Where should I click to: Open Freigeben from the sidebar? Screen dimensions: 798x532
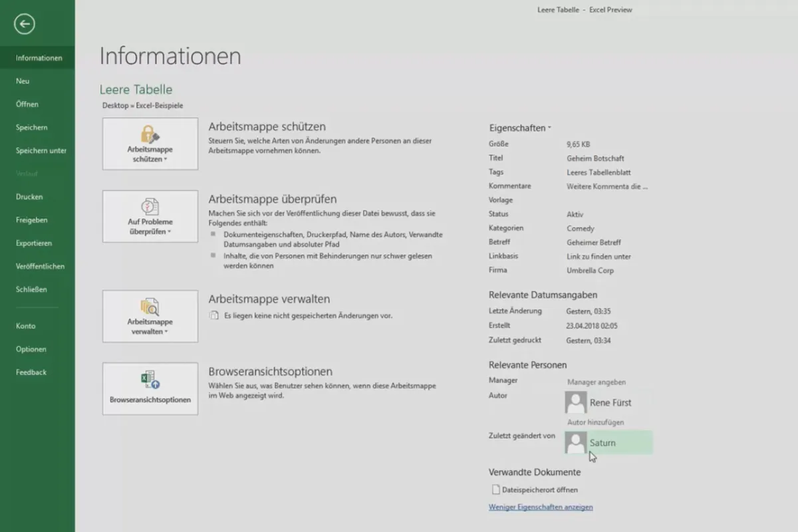[x=37, y=220]
